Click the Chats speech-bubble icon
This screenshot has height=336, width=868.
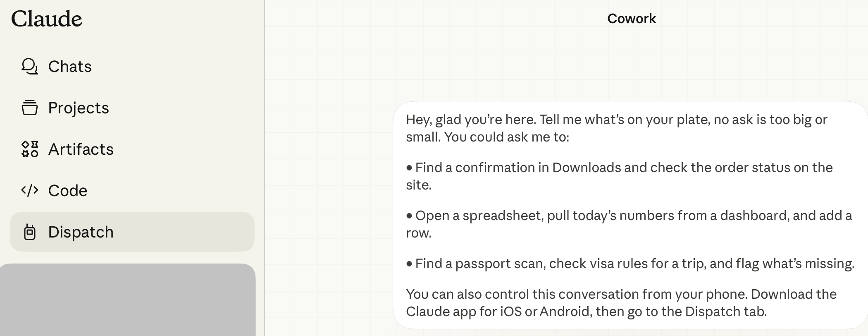click(29, 66)
